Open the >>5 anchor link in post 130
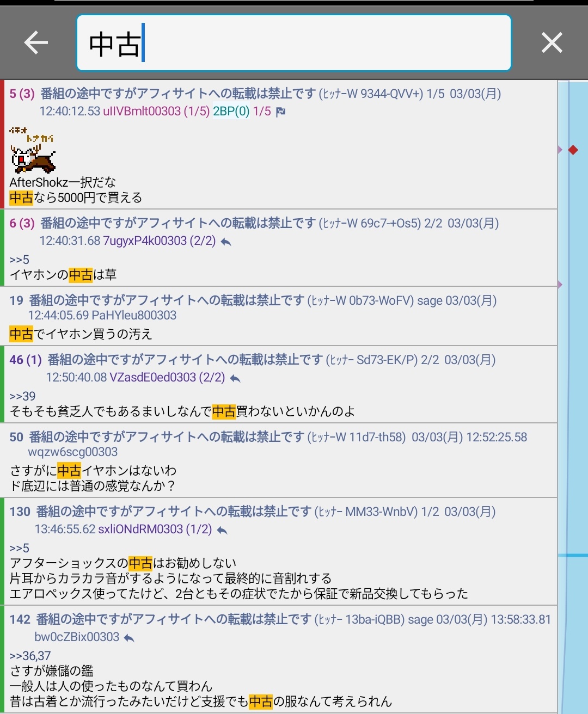 tap(20, 548)
